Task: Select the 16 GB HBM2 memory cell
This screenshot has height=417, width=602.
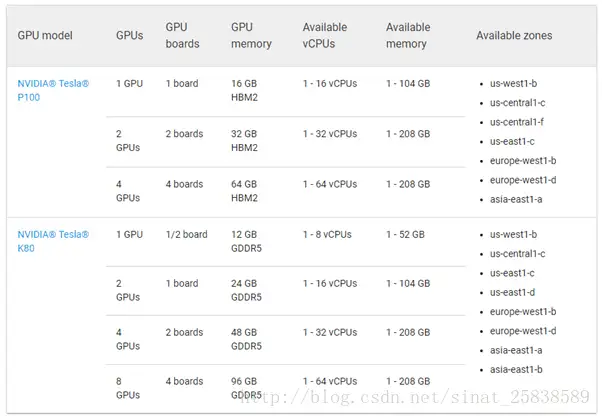Action: point(244,90)
